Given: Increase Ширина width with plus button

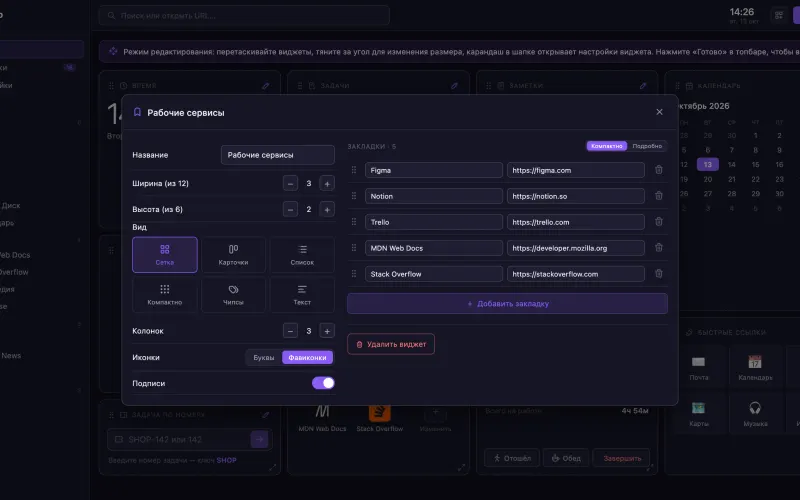Looking at the screenshot, I should click(327, 184).
